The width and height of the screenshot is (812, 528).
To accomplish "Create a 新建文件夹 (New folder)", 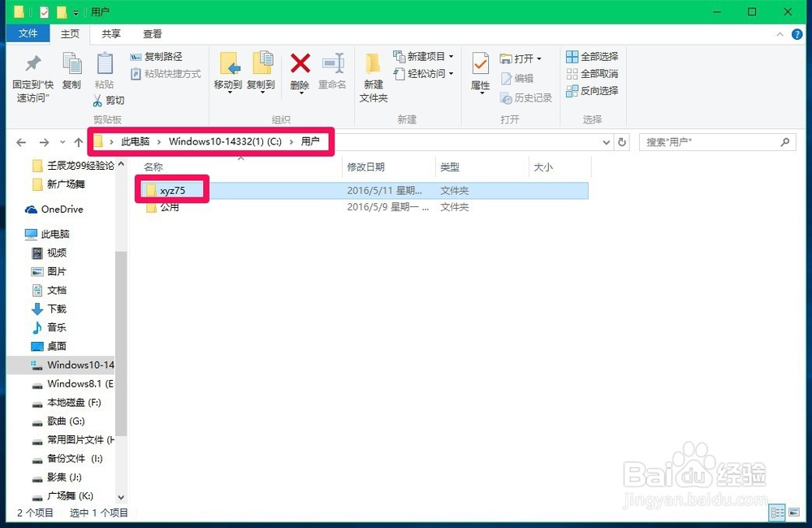I will tap(373, 73).
